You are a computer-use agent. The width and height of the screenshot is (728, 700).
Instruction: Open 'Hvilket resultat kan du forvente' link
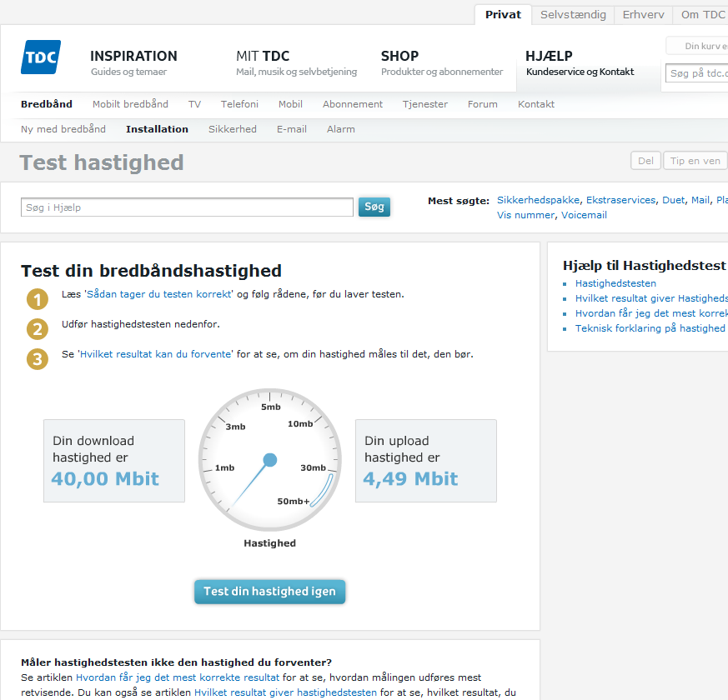(156, 354)
